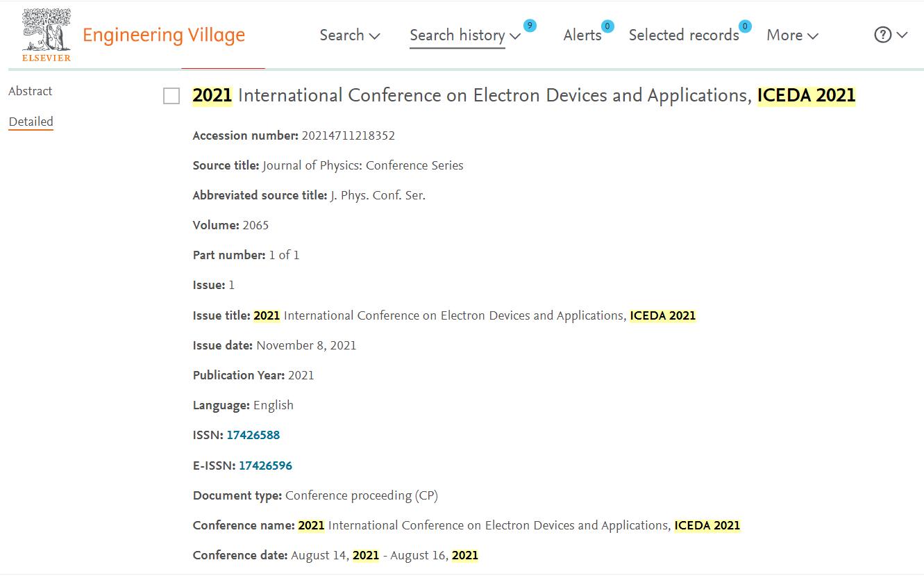This screenshot has width=924, height=576.
Task: Open the Search history menu
Action: click(457, 35)
